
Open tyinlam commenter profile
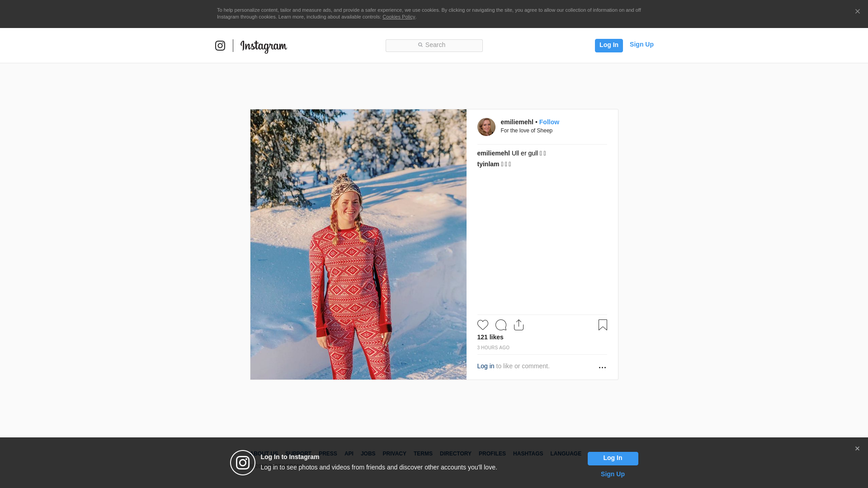[488, 164]
